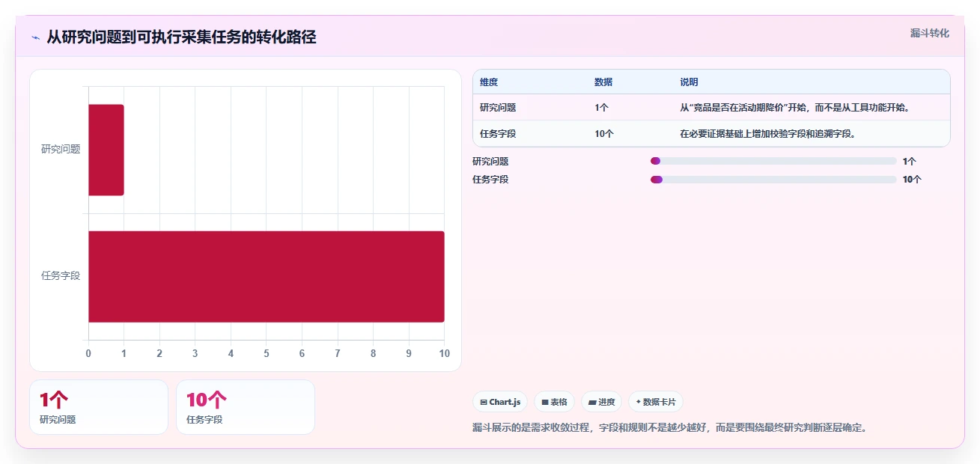Click the 任务字段 y-axis label on the chart

61,276
